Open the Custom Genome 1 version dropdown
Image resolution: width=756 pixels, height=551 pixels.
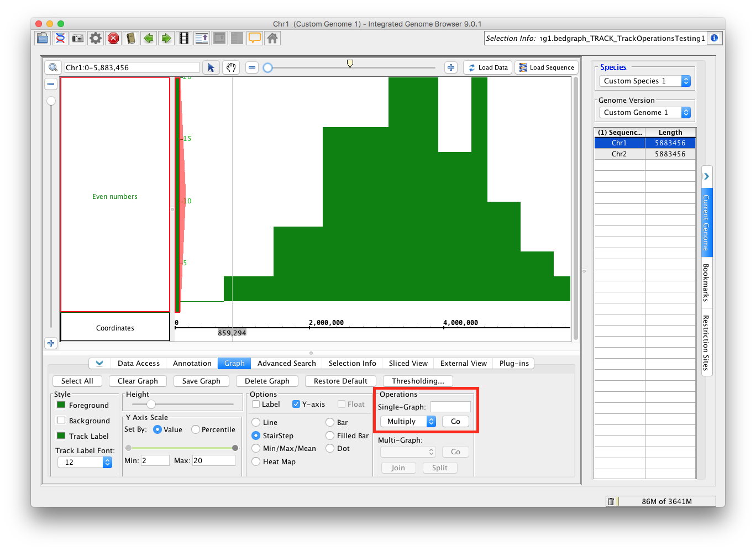645,112
